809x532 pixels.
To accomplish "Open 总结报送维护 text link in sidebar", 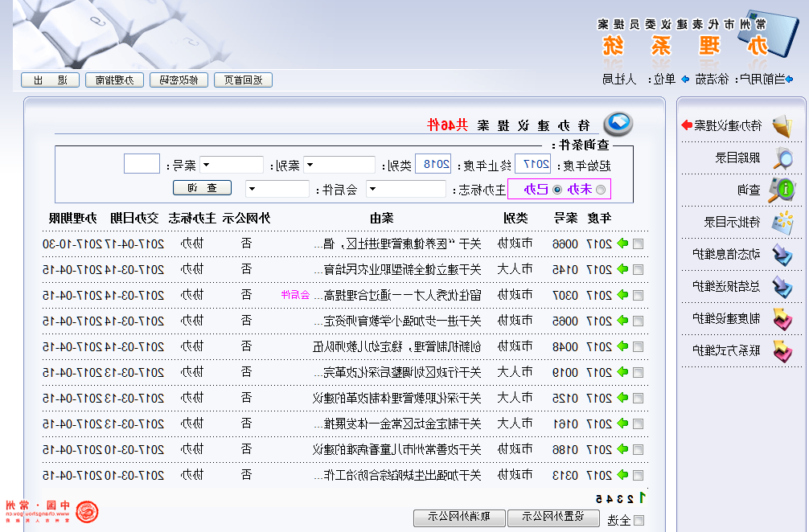I will click(x=726, y=287).
